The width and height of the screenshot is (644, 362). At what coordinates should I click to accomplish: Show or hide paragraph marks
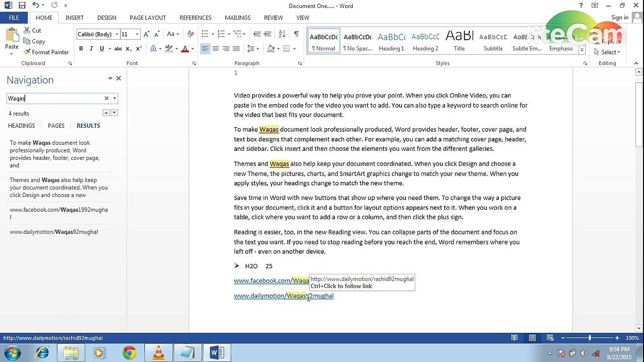coord(296,34)
